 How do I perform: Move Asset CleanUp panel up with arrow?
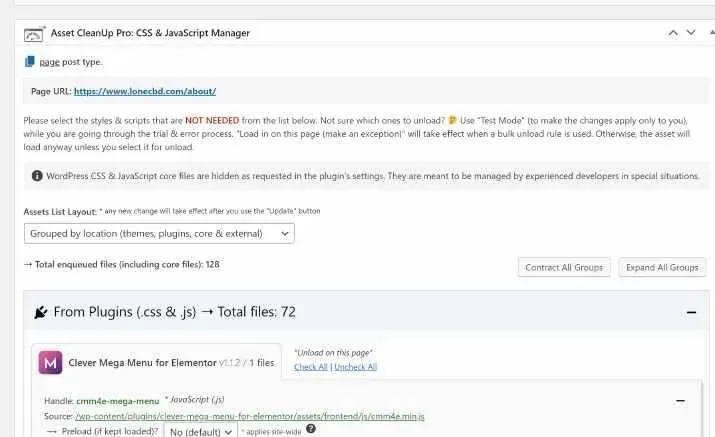click(x=673, y=33)
